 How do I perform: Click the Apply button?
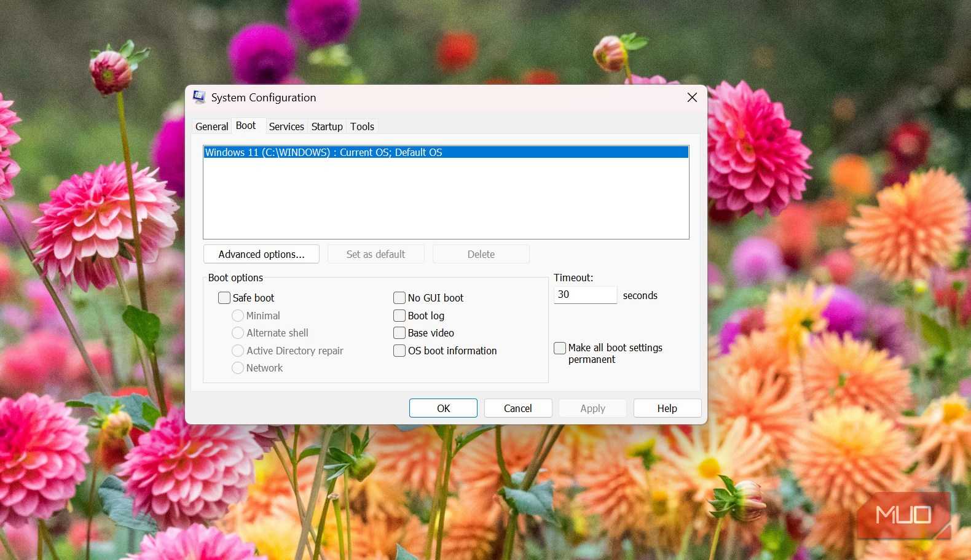click(x=592, y=408)
